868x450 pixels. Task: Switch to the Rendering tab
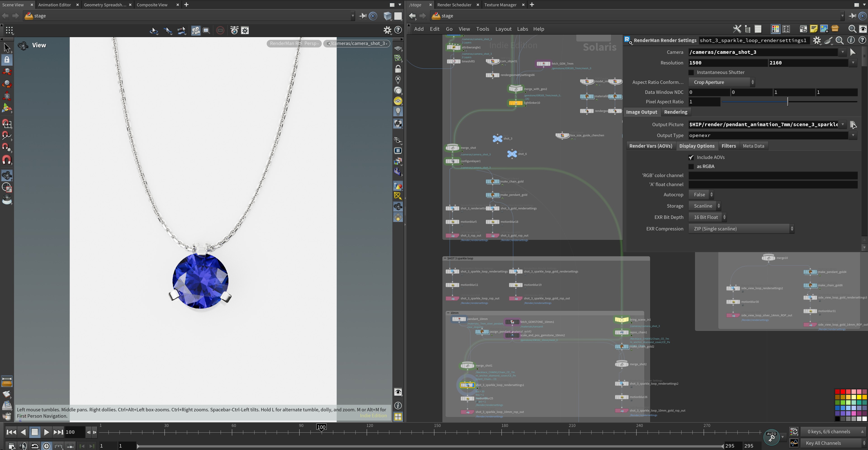[676, 112]
